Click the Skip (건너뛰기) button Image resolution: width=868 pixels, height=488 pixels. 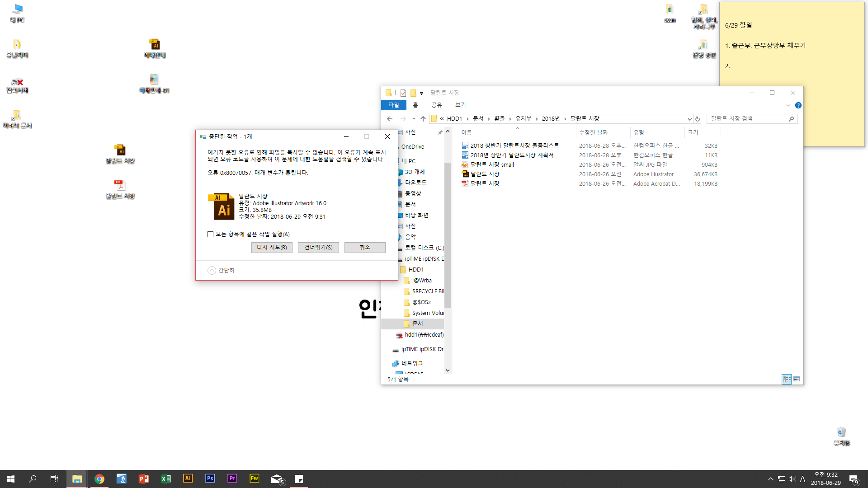(x=318, y=248)
